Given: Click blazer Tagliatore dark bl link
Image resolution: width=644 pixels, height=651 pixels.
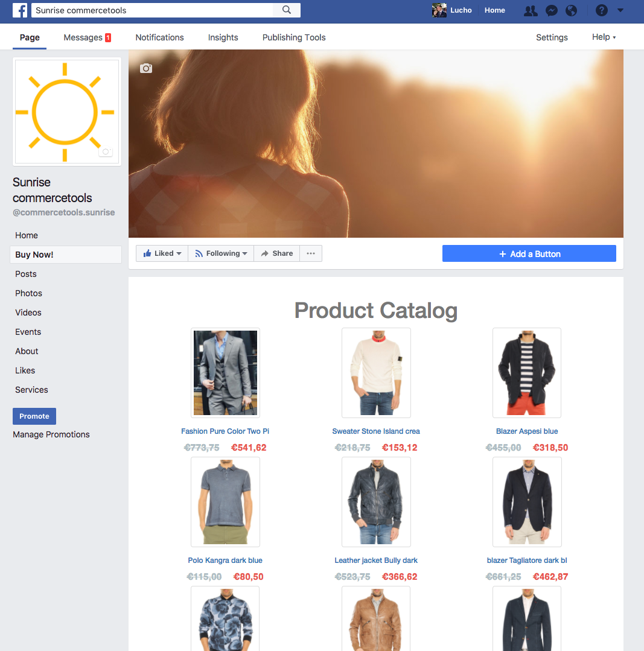Looking at the screenshot, I should (526, 560).
